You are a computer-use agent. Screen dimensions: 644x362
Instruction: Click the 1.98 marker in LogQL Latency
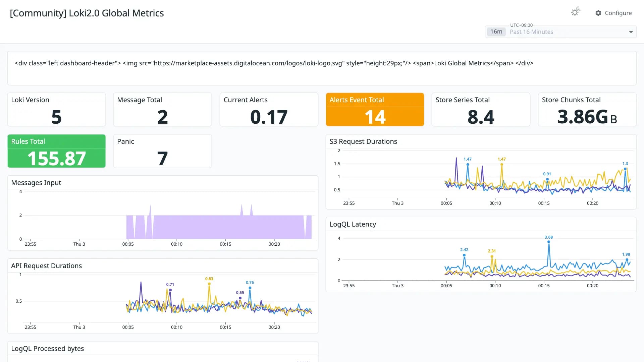(x=627, y=259)
